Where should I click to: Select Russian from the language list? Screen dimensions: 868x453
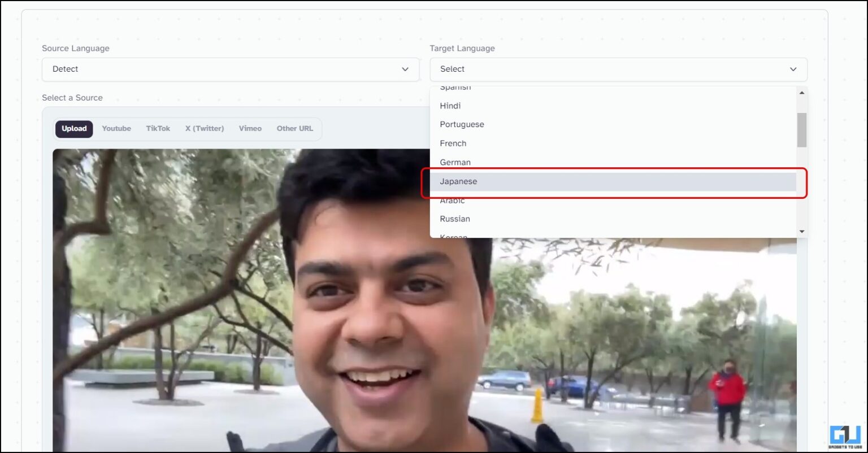coord(455,219)
